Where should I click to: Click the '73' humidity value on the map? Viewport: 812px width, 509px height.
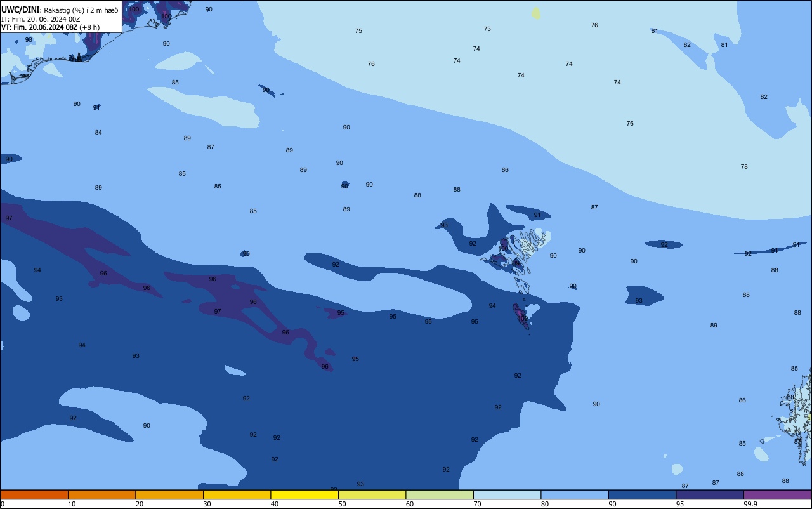pos(487,29)
